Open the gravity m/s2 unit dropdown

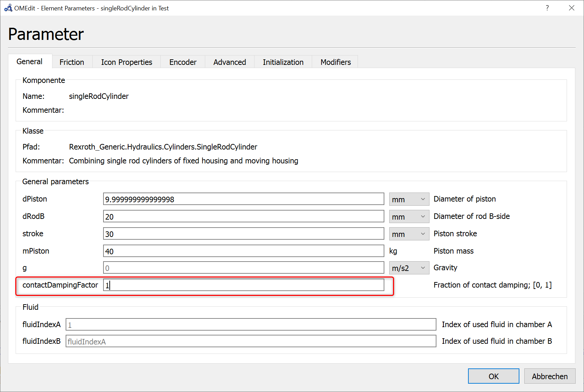(409, 268)
